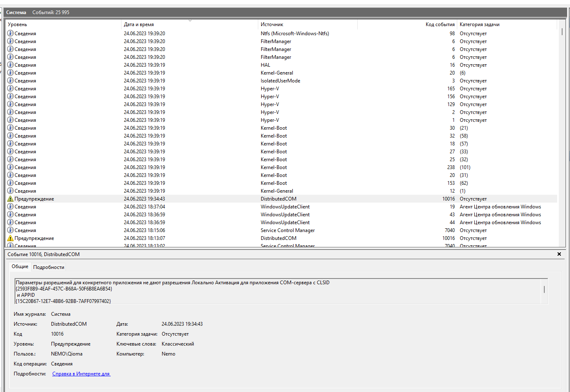
Task: Click the CLSID {2593F8B9-4EAF-457C-B68A-50F6B8EA6B54} text
Action: pos(64,289)
